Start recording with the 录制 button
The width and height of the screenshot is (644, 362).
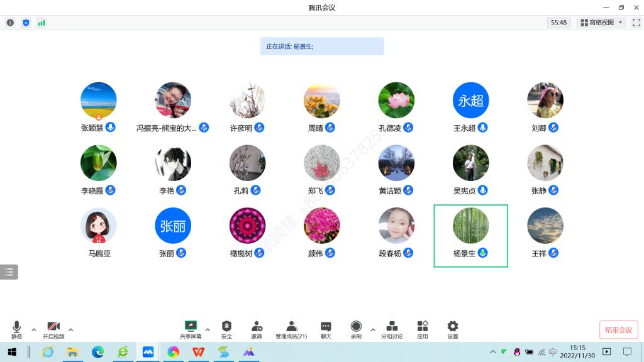coord(356,329)
